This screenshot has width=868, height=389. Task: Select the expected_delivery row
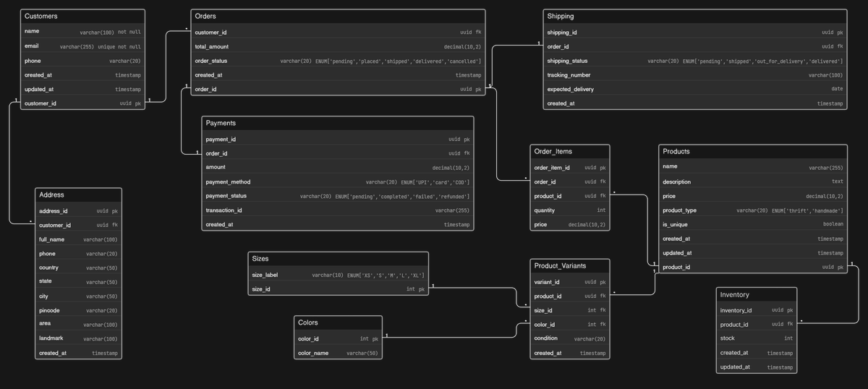point(695,89)
